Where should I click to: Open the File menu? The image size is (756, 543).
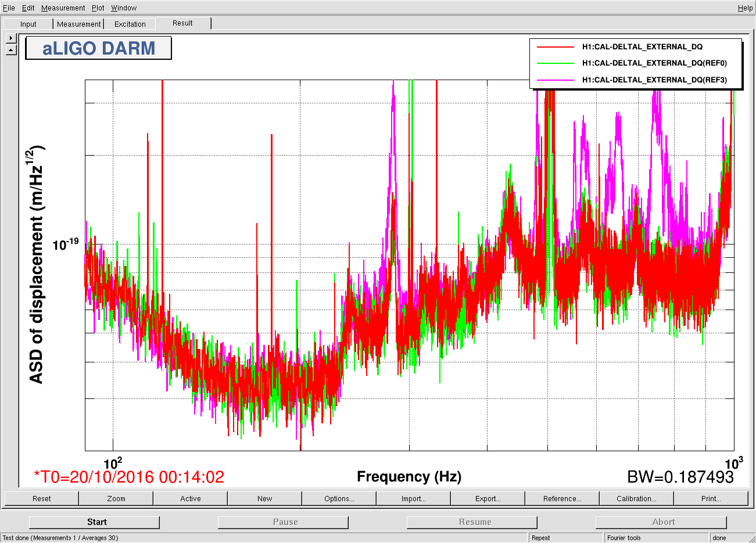(x=9, y=8)
